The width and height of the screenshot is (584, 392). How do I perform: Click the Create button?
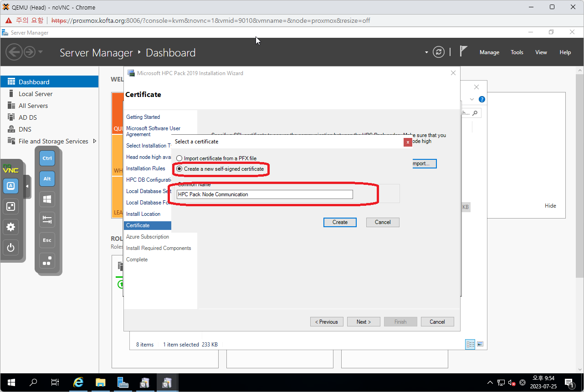pos(340,222)
